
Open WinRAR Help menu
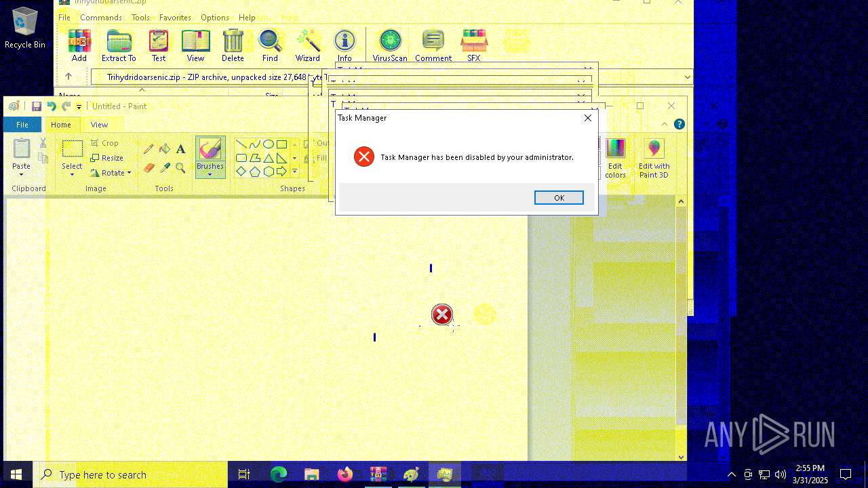248,17
